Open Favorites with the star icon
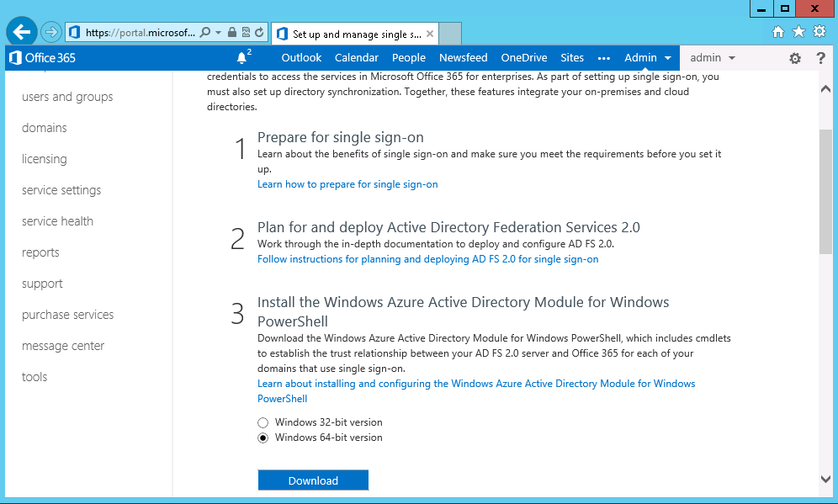Screen dimensions: 838x504 pos(798,32)
